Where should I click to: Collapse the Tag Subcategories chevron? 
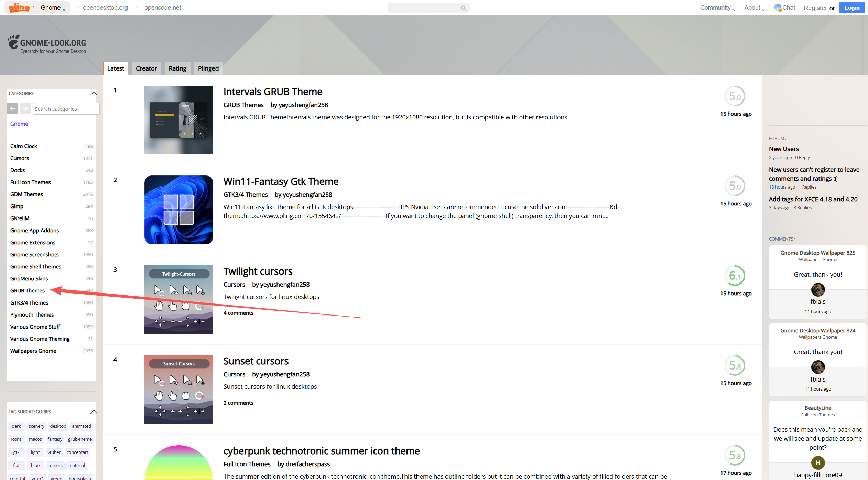(93, 412)
